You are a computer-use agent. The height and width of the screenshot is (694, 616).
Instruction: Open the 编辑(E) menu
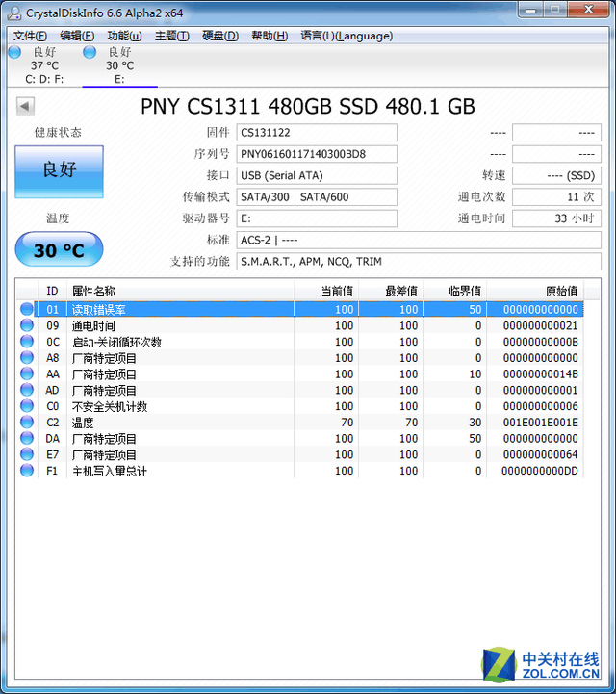[77, 36]
